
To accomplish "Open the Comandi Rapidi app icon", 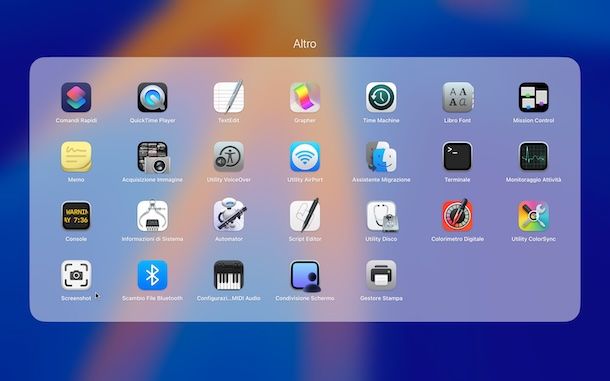I will pos(76,97).
